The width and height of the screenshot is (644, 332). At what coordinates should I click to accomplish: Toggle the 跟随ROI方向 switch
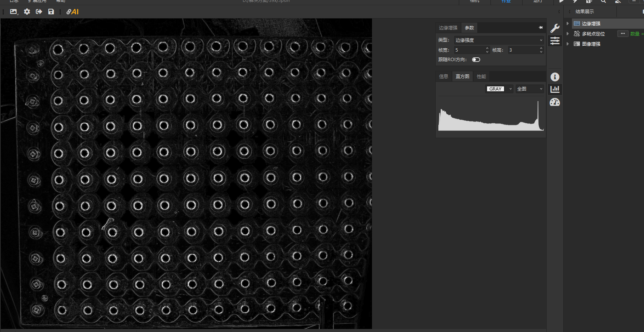(476, 60)
